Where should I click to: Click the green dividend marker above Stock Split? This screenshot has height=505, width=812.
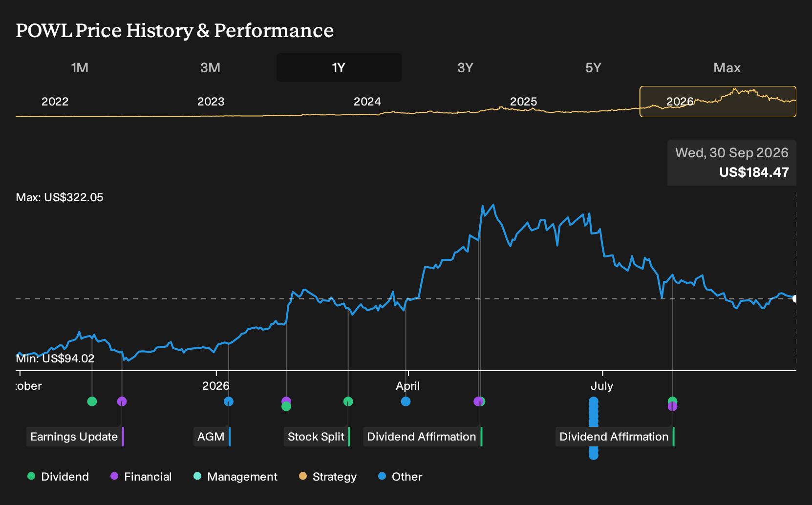[x=348, y=401]
